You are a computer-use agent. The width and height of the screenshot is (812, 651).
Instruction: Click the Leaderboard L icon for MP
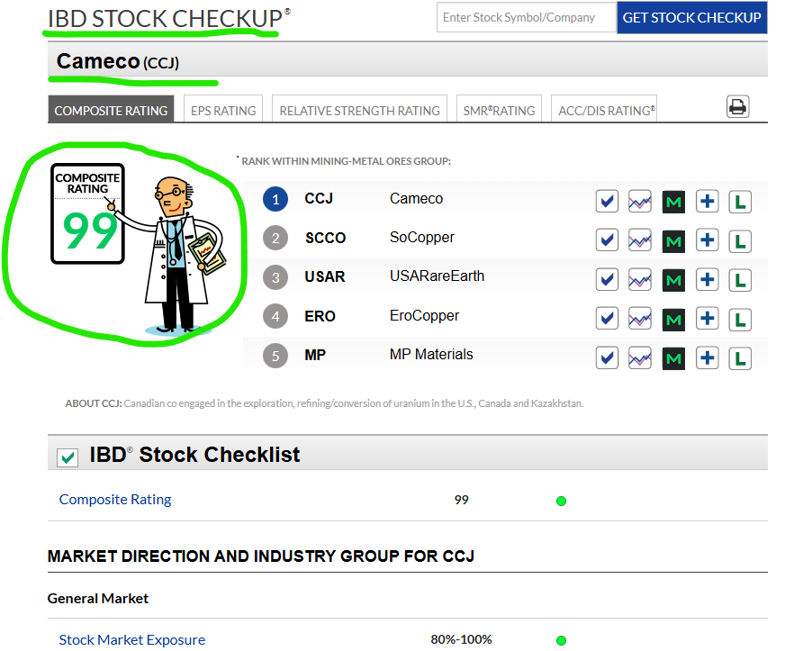click(740, 358)
